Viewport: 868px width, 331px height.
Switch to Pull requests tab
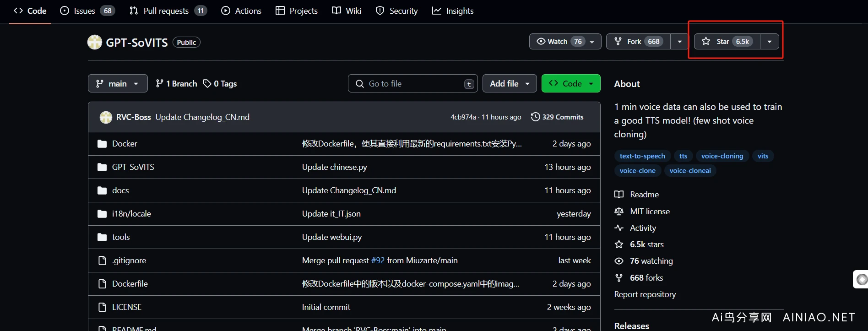click(168, 11)
